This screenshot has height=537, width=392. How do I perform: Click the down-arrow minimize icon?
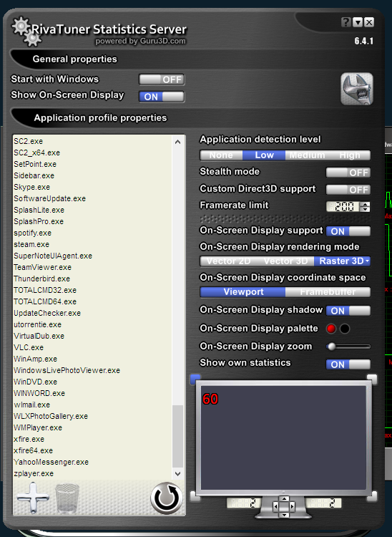(358, 22)
